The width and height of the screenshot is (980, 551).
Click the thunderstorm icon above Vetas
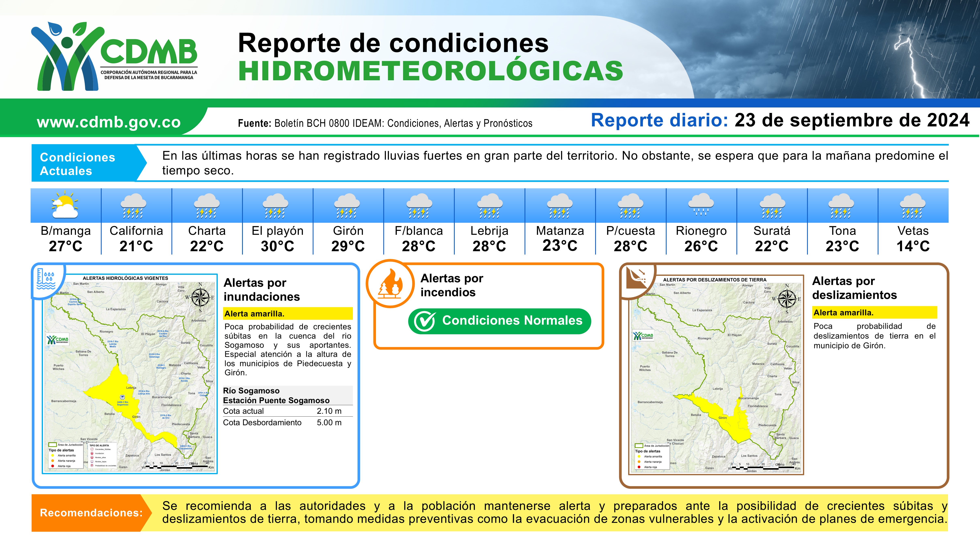click(913, 206)
